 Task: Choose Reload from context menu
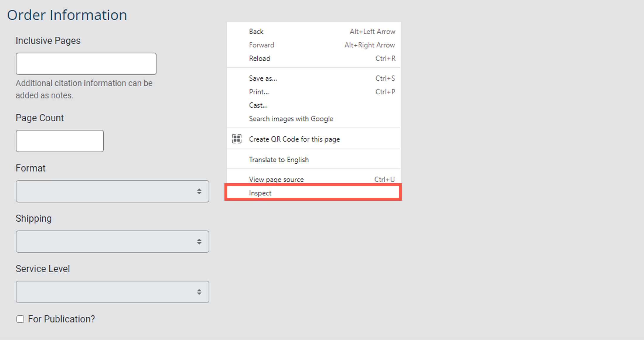260,58
